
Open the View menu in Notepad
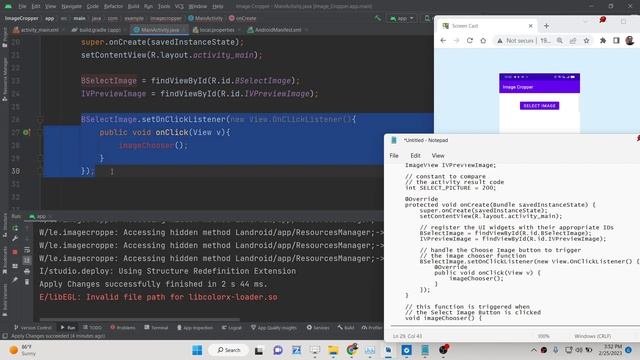click(438, 156)
